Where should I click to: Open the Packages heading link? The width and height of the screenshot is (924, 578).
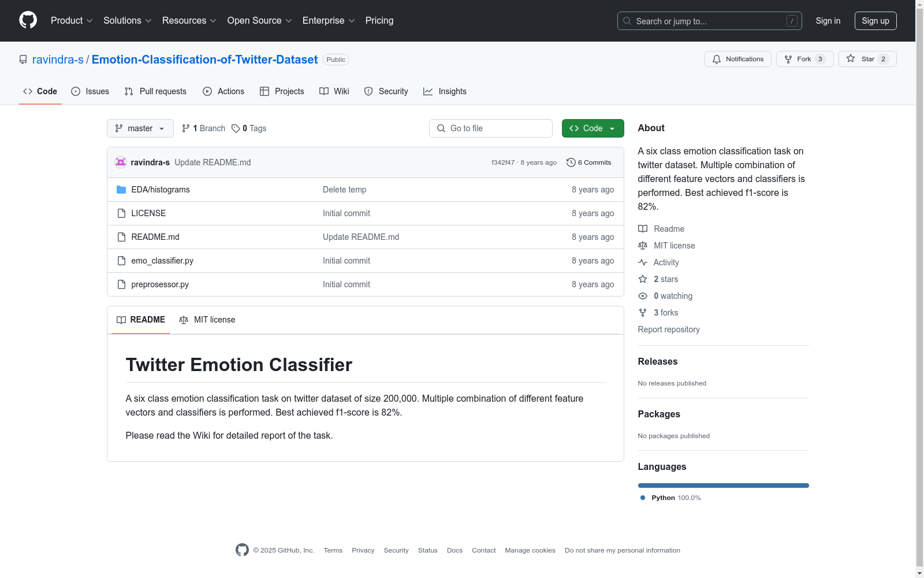click(x=659, y=414)
